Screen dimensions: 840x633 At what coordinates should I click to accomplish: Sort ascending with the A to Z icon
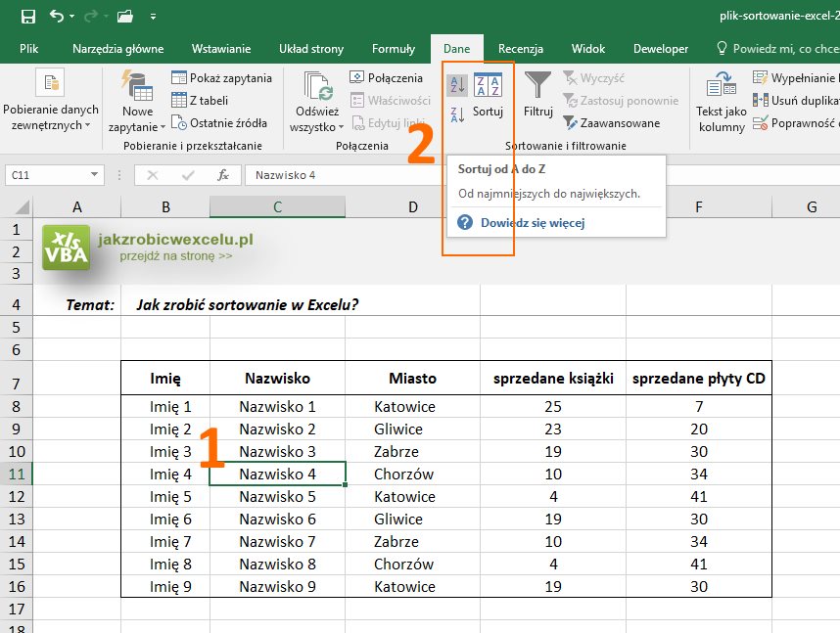(x=457, y=85)
